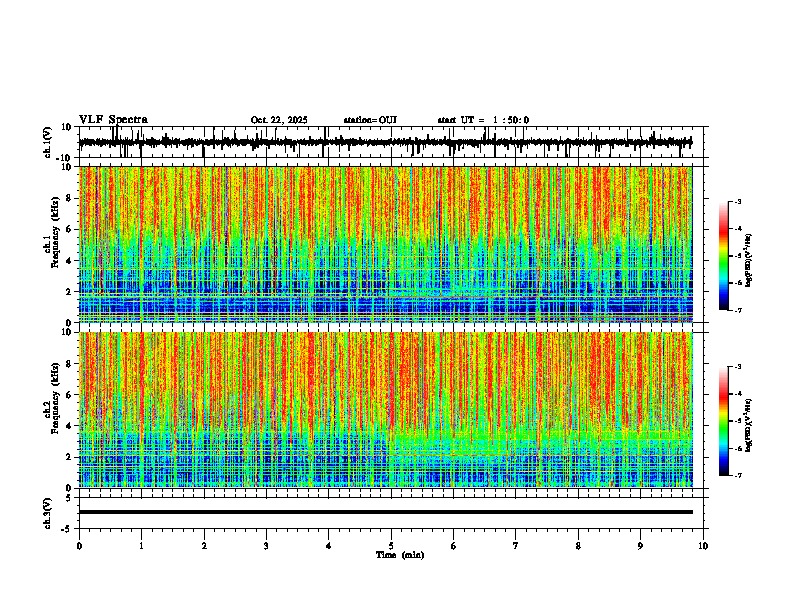The height and width of the screenshot is (612, 792).
Task: Click the time axis tick label "0"
Action: [x=79, y=546]
